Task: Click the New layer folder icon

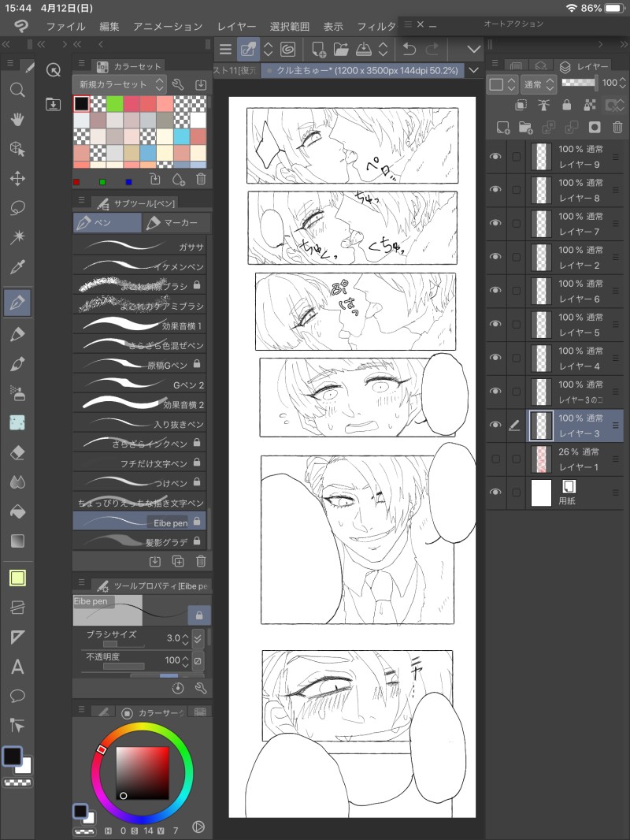Action: click(525, 128)
